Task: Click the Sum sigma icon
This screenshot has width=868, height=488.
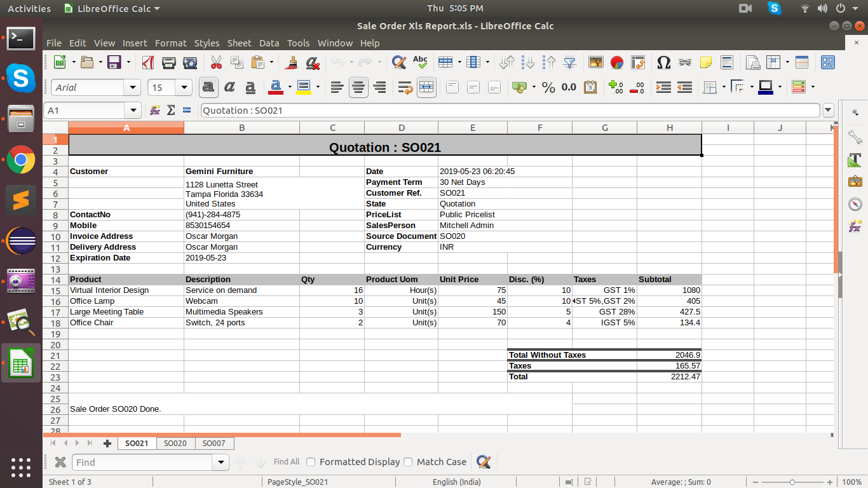Action: [170, 111]
